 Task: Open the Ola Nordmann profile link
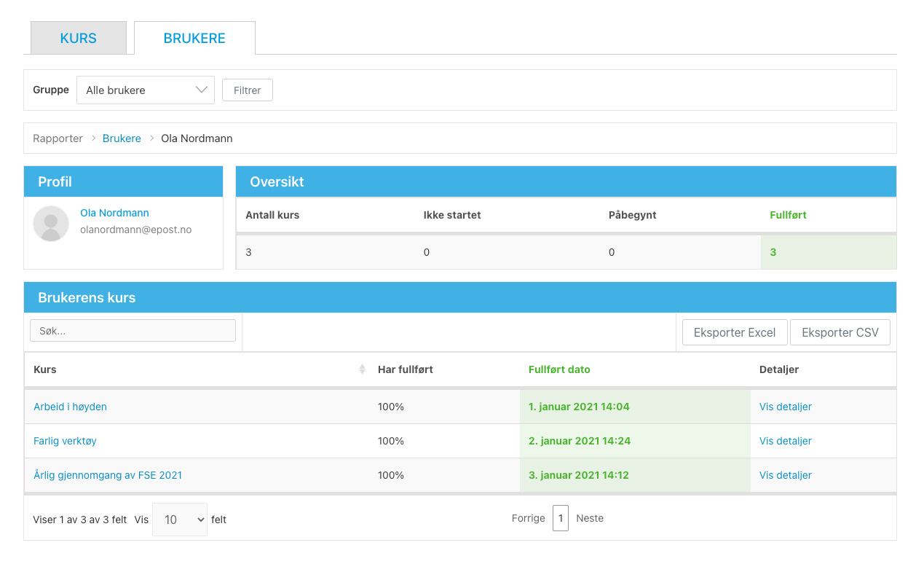pos(114,213)
